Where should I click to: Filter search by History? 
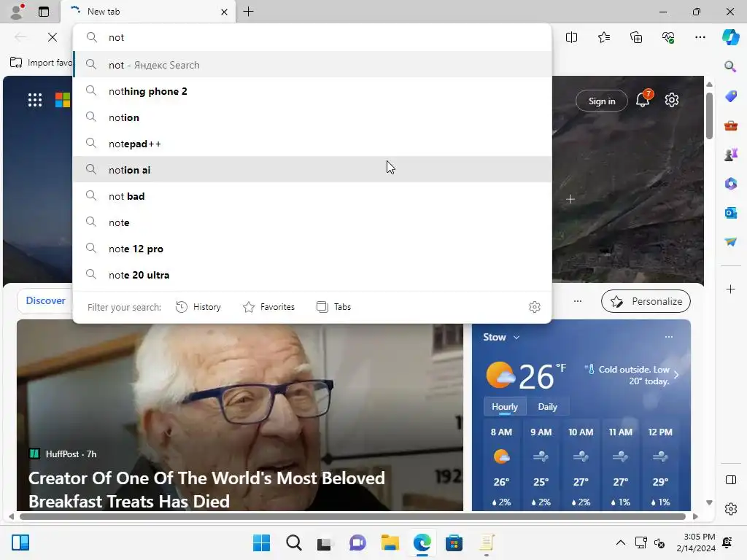198,307
